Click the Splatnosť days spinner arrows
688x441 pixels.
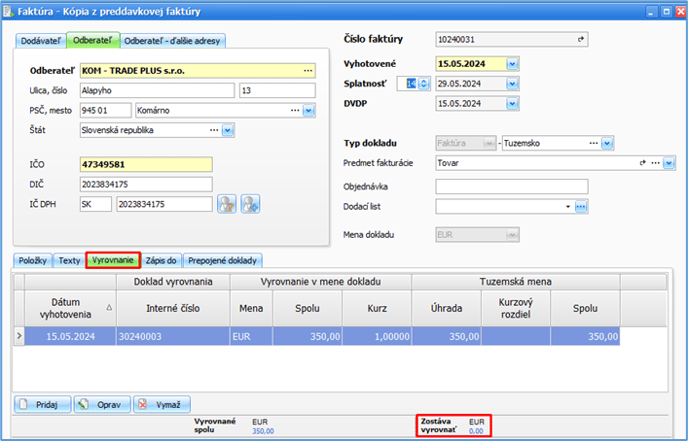tap(423, 83)
